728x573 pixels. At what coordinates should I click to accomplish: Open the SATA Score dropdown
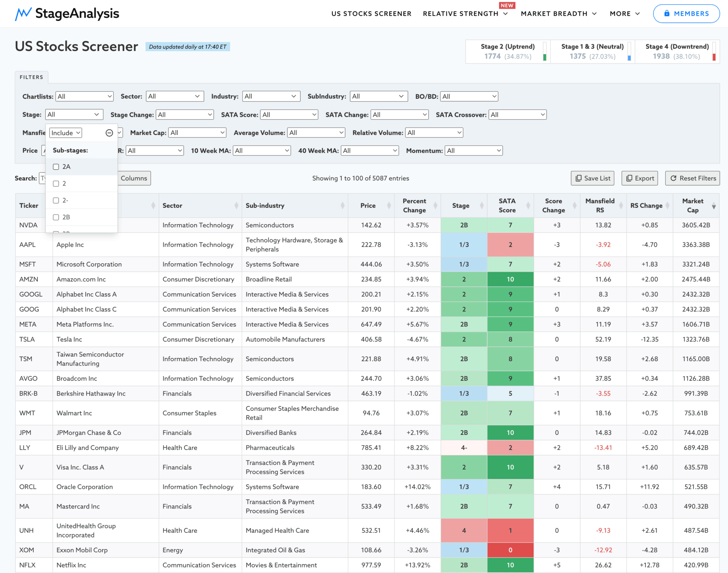(289, 115)
